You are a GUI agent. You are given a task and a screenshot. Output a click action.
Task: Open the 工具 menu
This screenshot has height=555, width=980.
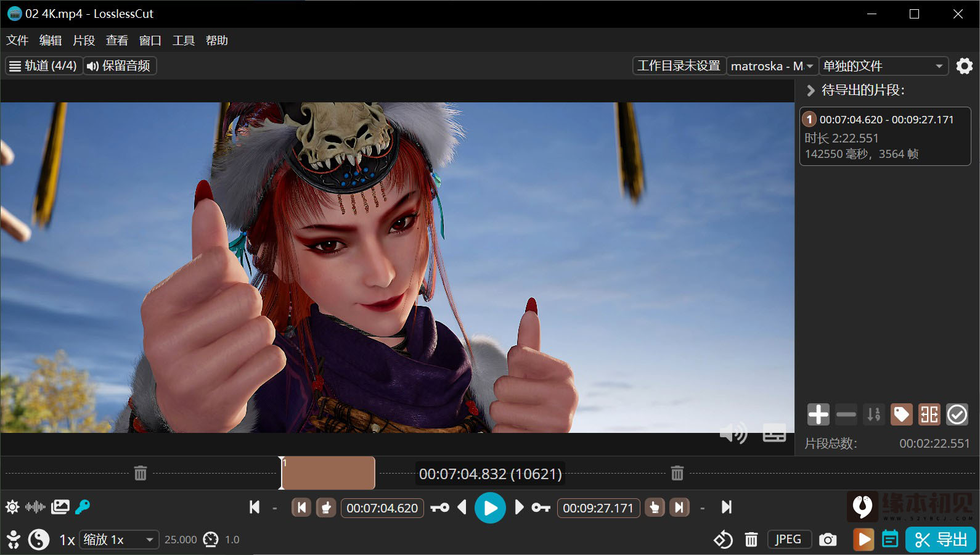184,40
